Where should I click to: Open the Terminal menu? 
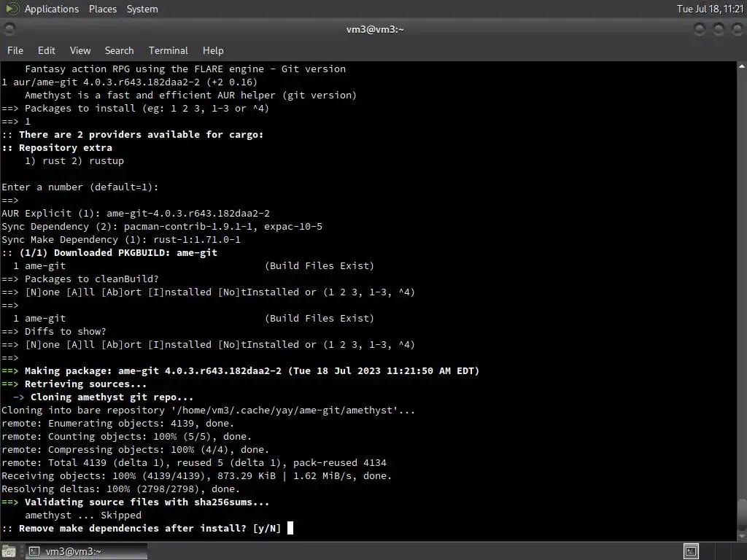pos(169,50)
